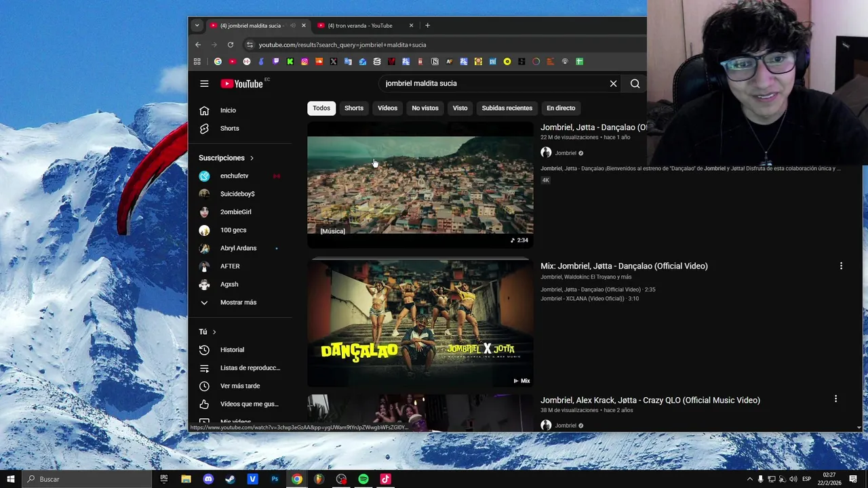
Task: Select the Visto filter chip
Action: 460,108
